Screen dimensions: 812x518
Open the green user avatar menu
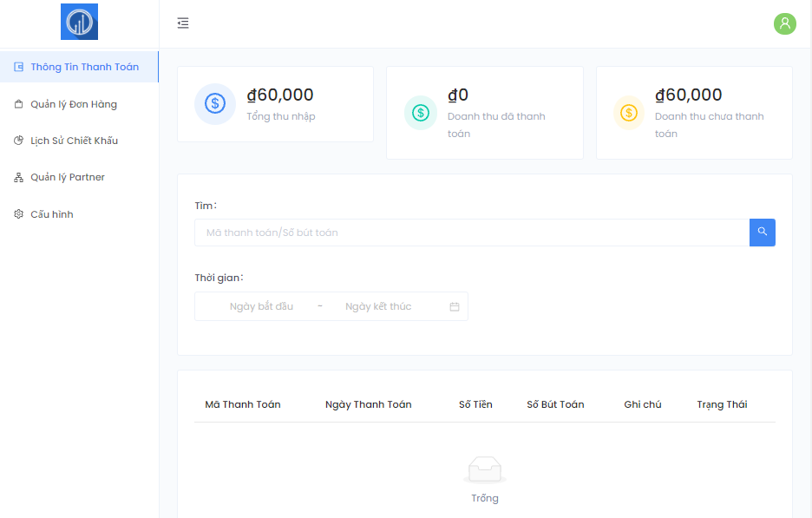(x=784, y=23)
